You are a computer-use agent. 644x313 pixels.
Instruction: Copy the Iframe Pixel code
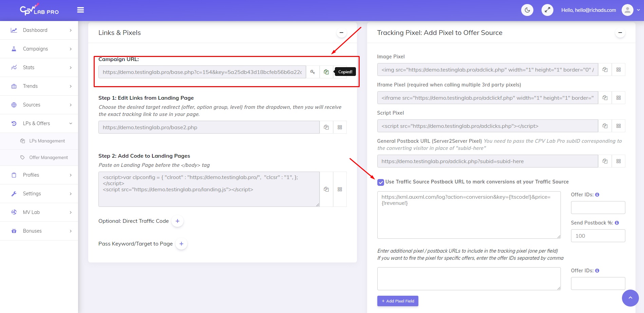(x=605, y=98)
